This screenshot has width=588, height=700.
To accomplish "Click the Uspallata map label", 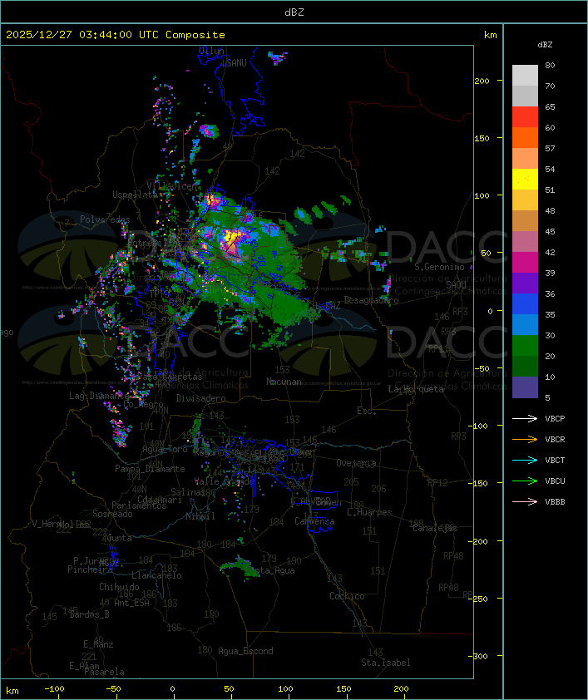I will (135, 195).
